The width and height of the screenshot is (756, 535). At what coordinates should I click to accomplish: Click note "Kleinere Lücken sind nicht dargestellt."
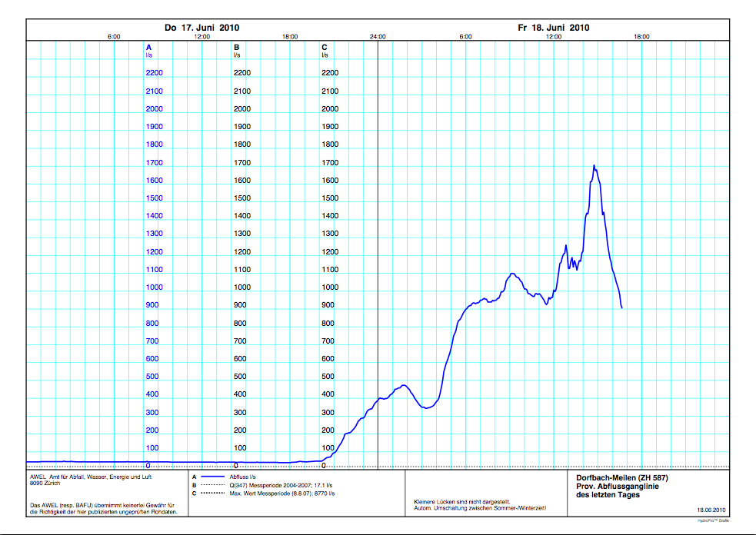pos(462,502)
